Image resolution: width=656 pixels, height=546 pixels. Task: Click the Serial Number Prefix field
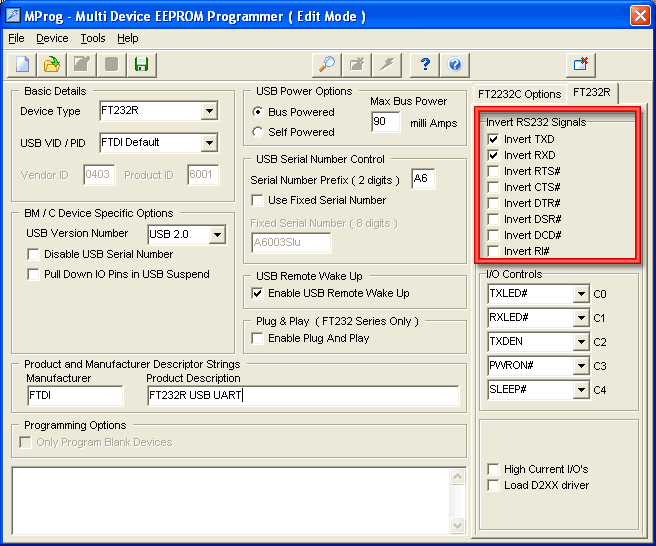[423, 179]
